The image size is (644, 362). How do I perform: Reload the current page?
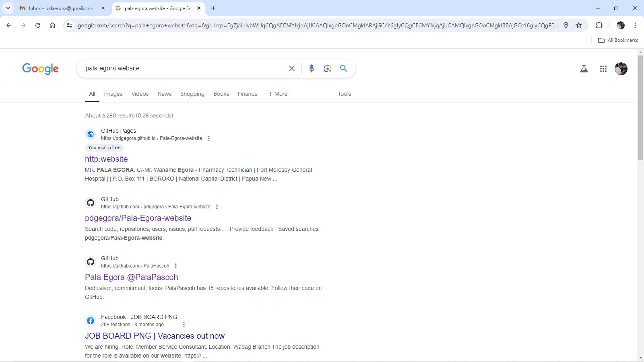point(38,25)
